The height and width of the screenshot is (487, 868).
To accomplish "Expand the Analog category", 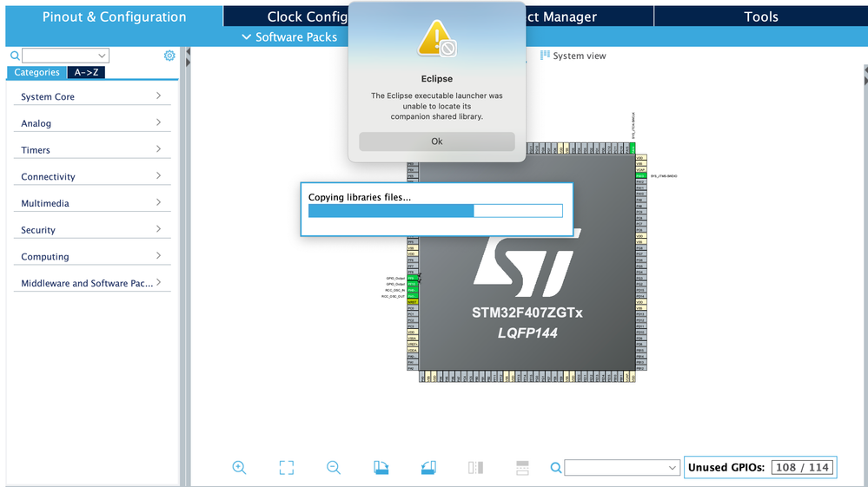I will point(92,122).
